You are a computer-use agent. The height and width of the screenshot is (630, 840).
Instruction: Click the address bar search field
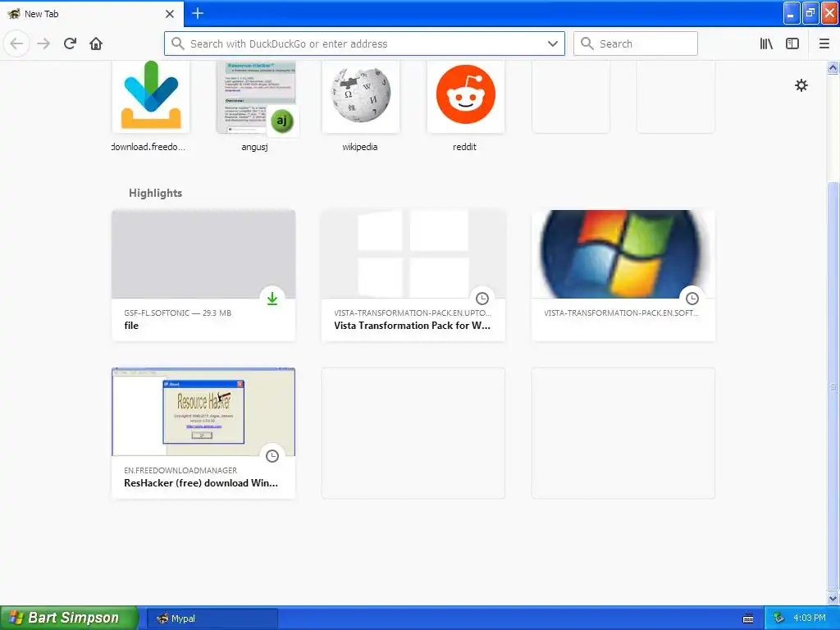[364, 43]
